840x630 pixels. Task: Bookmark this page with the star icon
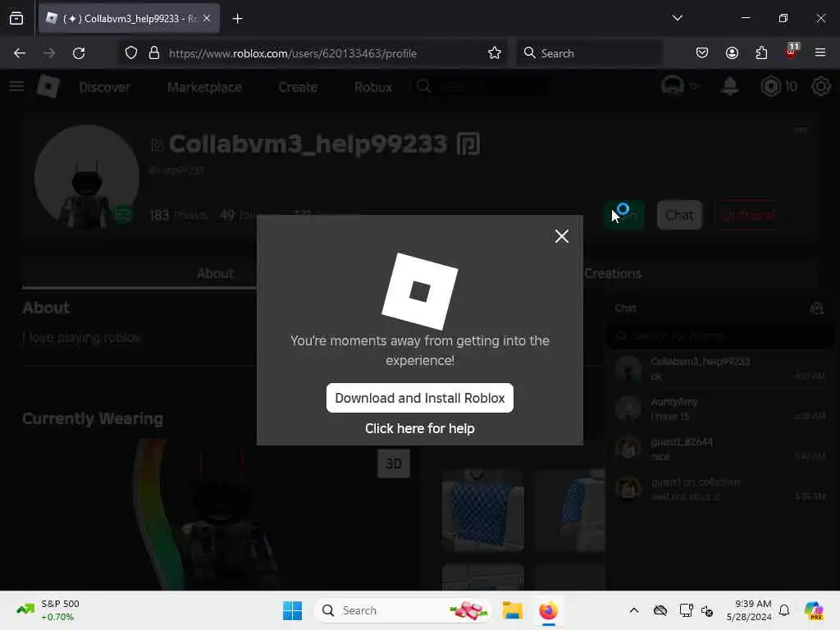pyautogui.click(x=495, y=53)
